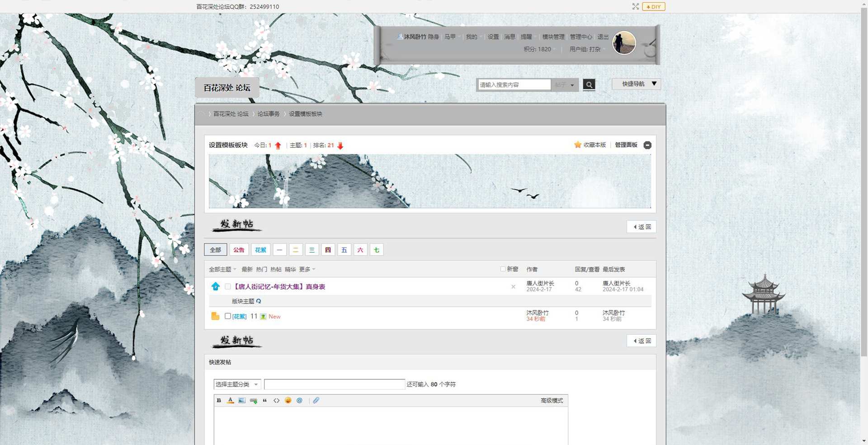The height and width of the screenshot is (445, 868).
Task: Open the 选择主题分类 dropdown
Action: (x=237, y=384)
